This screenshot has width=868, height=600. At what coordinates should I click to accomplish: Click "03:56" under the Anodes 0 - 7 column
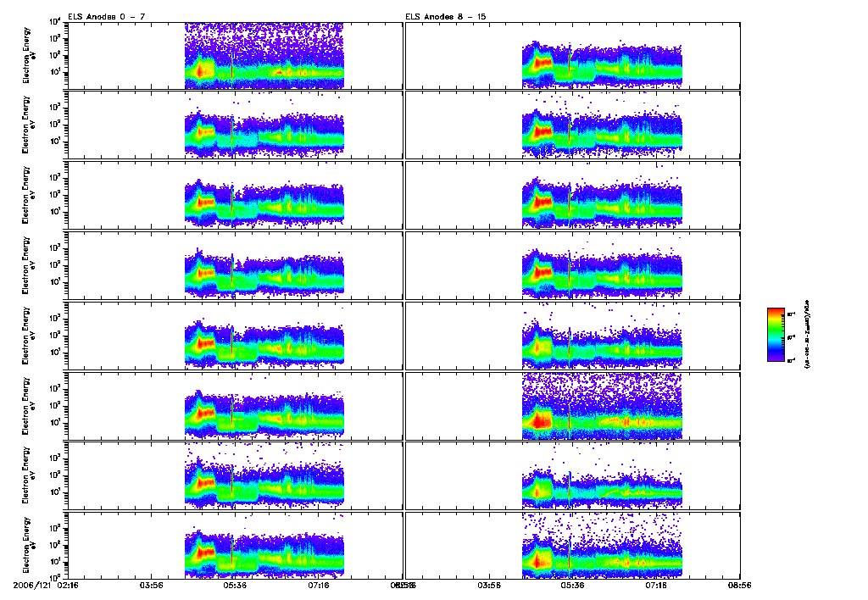[x=151, y=585]
